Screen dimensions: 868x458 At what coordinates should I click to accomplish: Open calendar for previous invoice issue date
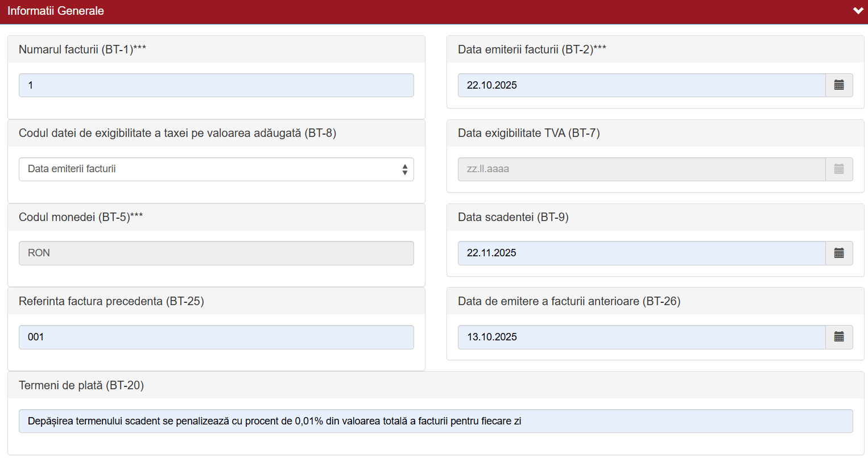(x=839, y=337)
